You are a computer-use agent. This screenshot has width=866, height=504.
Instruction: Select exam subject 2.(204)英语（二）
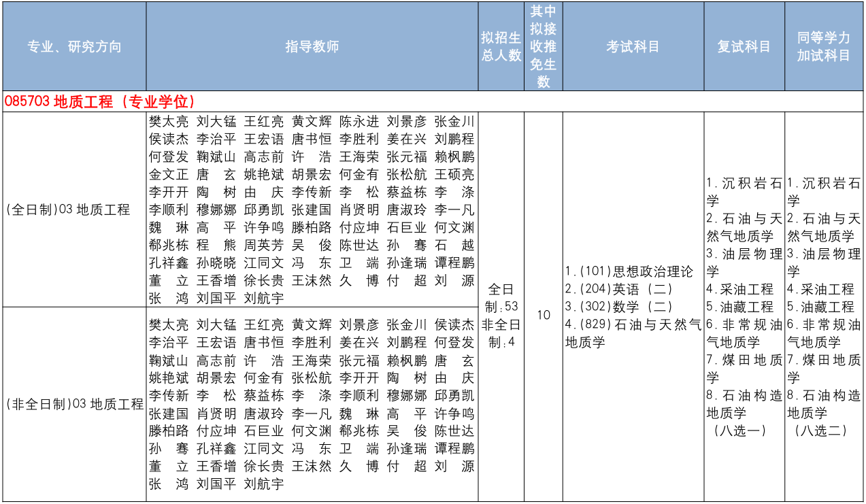(x=619, y=289)
